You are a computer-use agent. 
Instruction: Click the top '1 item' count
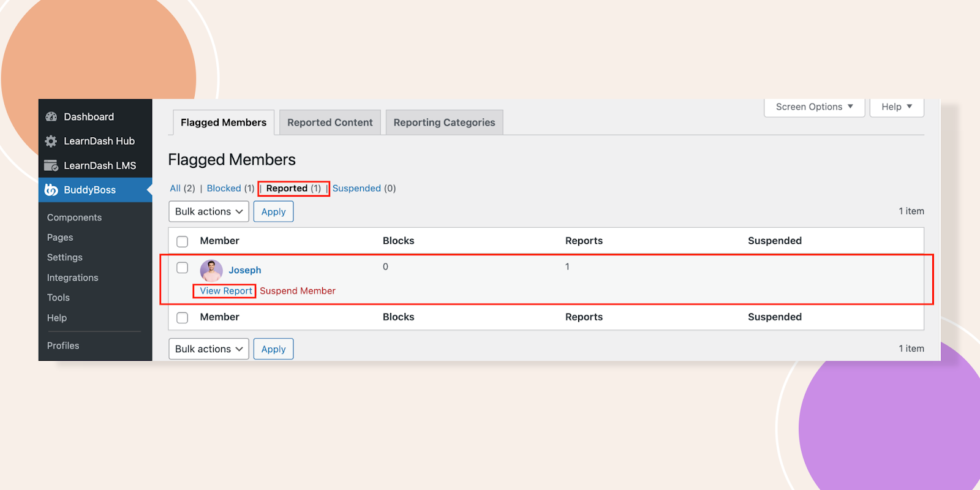(911, 211)
